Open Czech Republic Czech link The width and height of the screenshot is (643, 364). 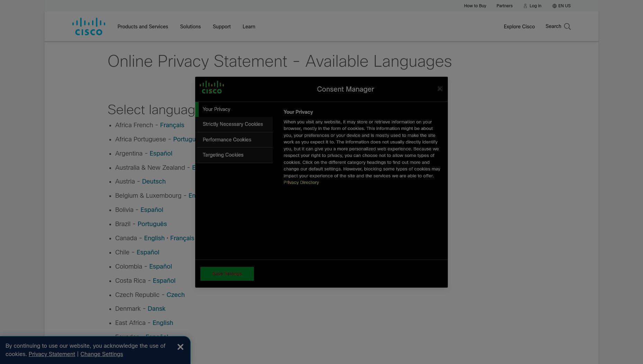click(175, 295)
